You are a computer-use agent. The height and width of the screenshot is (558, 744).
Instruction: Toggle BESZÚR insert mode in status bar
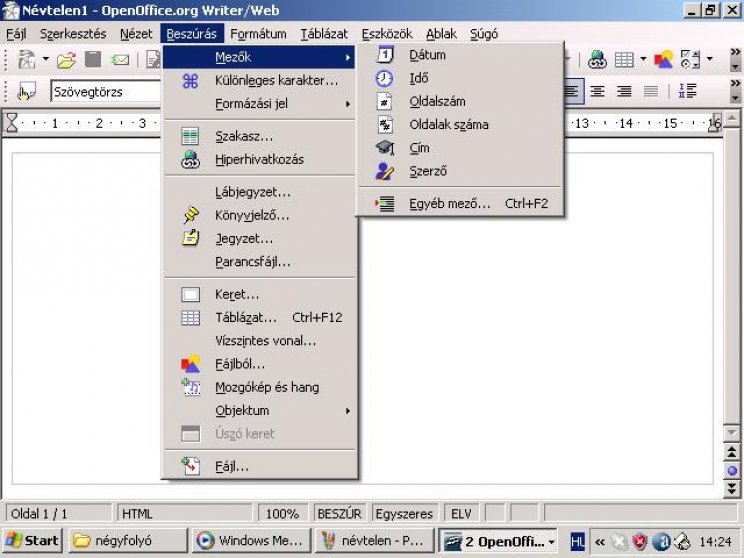click(x=339, y=514)
